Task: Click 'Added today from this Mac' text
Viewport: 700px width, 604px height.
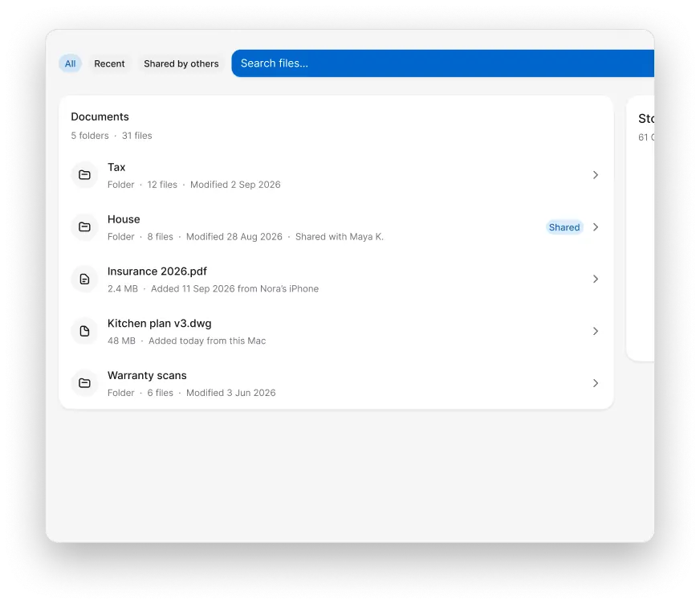Action: [207, 341]
